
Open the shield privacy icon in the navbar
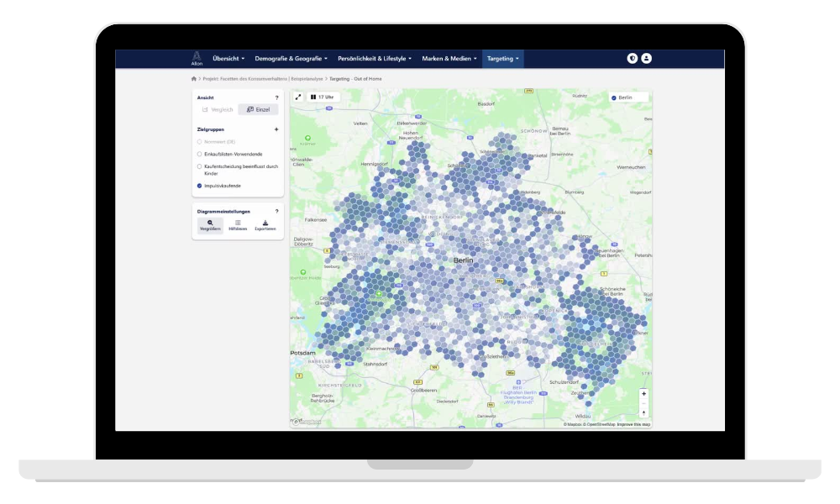tap(632, 59)
